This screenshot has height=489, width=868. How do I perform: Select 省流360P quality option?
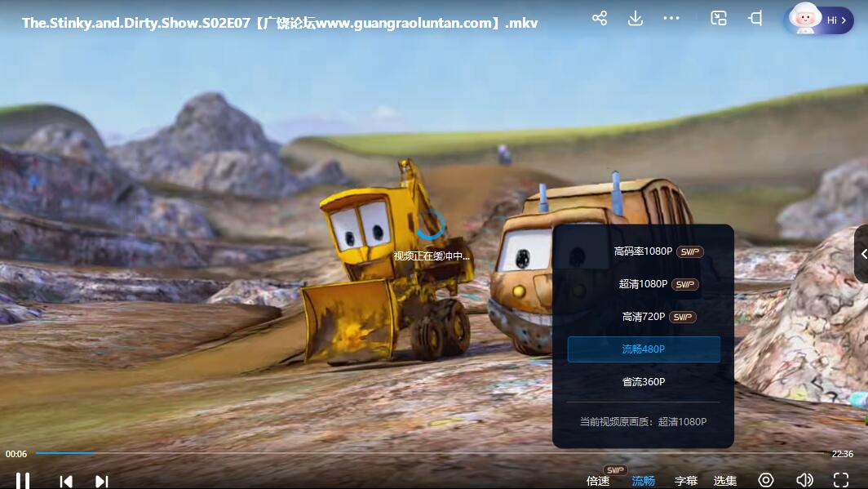pos(644,382)
